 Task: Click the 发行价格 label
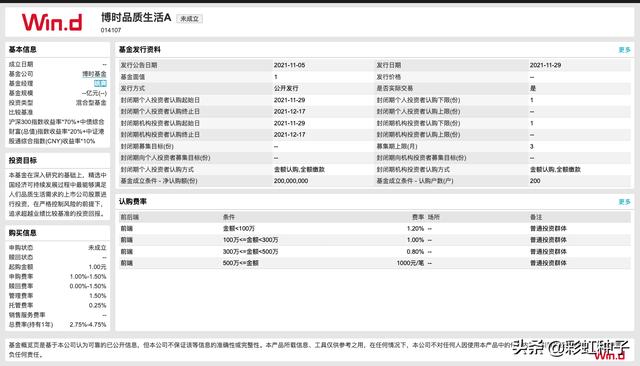click(x=389, y=77)
